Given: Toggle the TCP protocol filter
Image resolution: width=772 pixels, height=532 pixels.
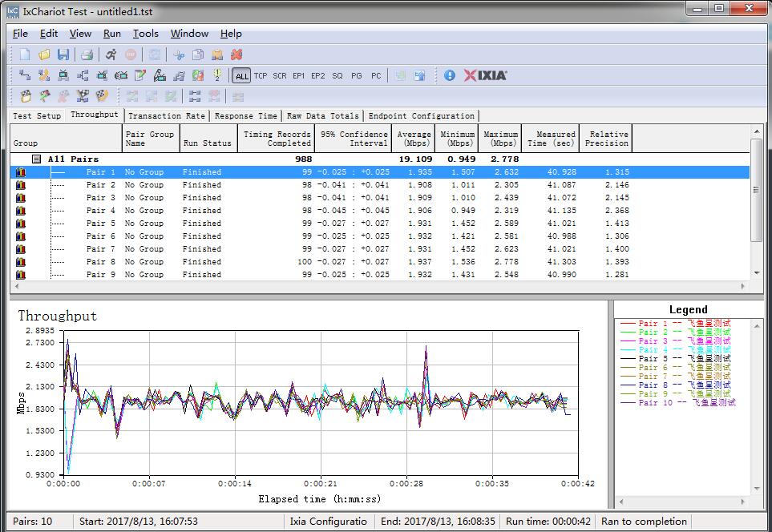Looking at the screenshot, I should point(261,76).
